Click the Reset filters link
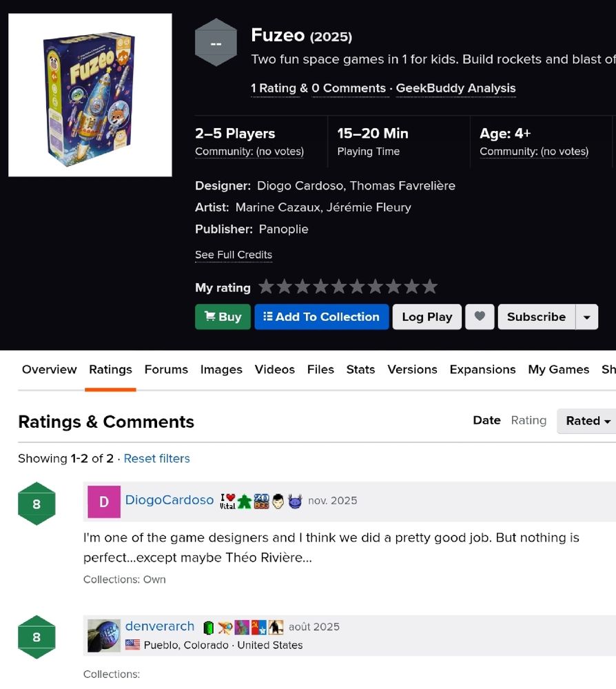The height and width of the screenshot is (689, 616). pyautogui.click(x=157, y=458)
